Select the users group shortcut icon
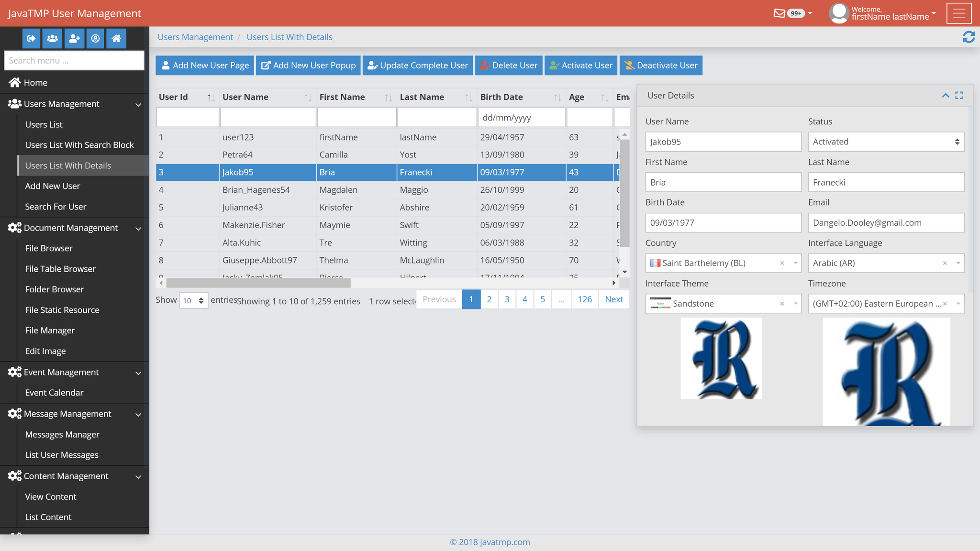The width and height of the screenshot is (980, 551). (x=53, y=39)
